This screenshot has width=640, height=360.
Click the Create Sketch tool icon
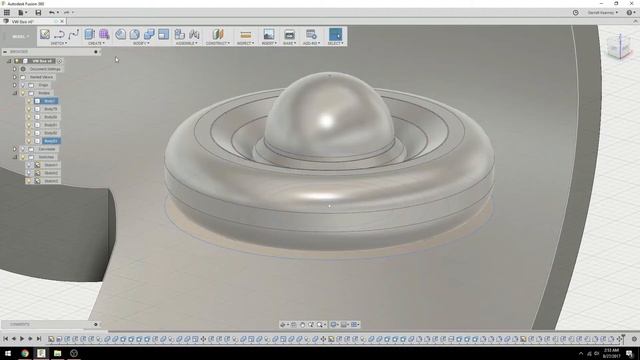pos(45,34)
